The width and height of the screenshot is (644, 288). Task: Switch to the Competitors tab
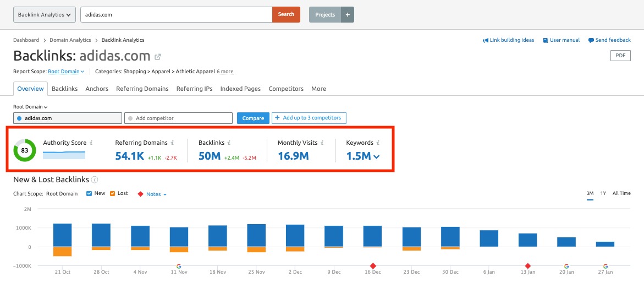click(286, 89)
